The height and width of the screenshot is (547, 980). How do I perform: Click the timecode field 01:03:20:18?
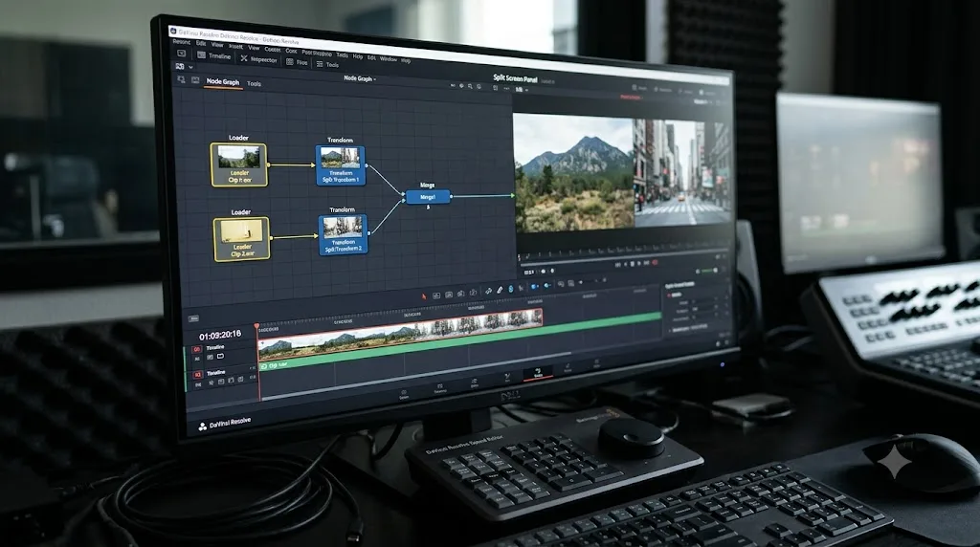220,335
